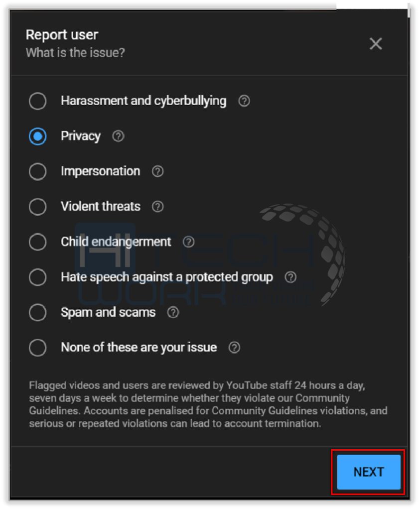Click question mark beside None of these
The width and height of the screenshot is (420, 510).
click(234, 347)
